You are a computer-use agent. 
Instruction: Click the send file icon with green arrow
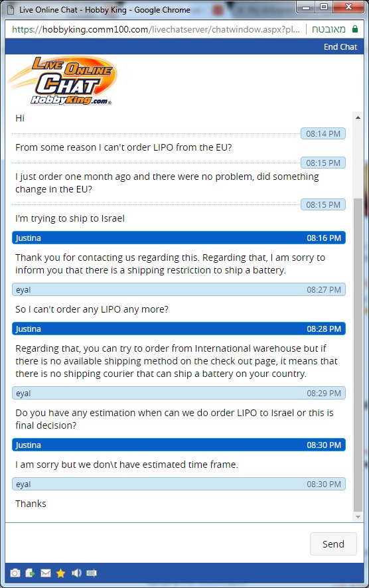(x=31, y=573)
